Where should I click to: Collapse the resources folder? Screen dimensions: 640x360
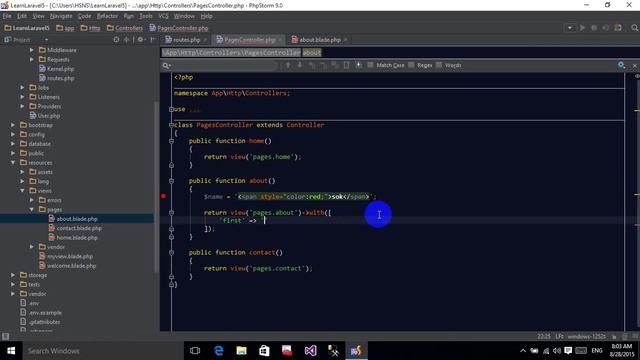[x=13, y=162]
